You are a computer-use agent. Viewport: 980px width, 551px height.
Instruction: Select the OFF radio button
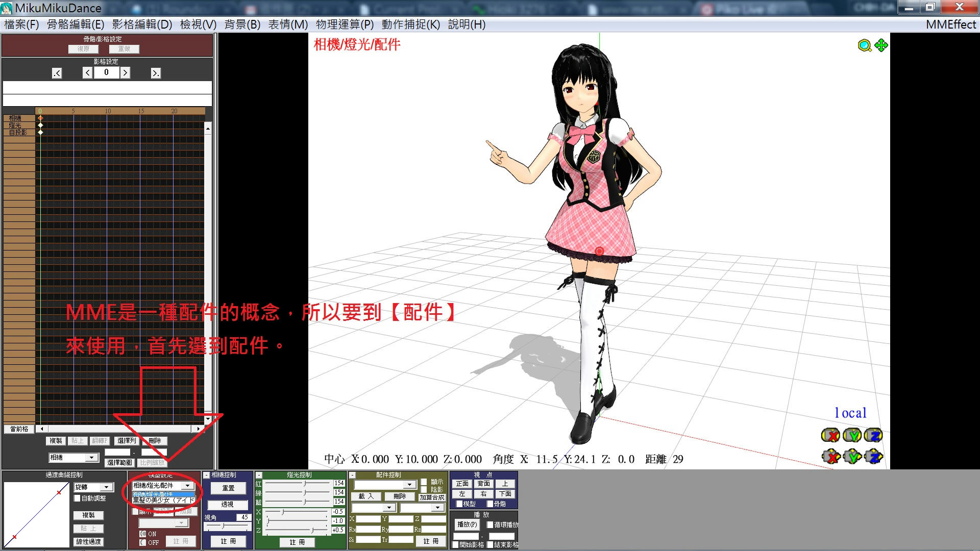coord(143,543)
